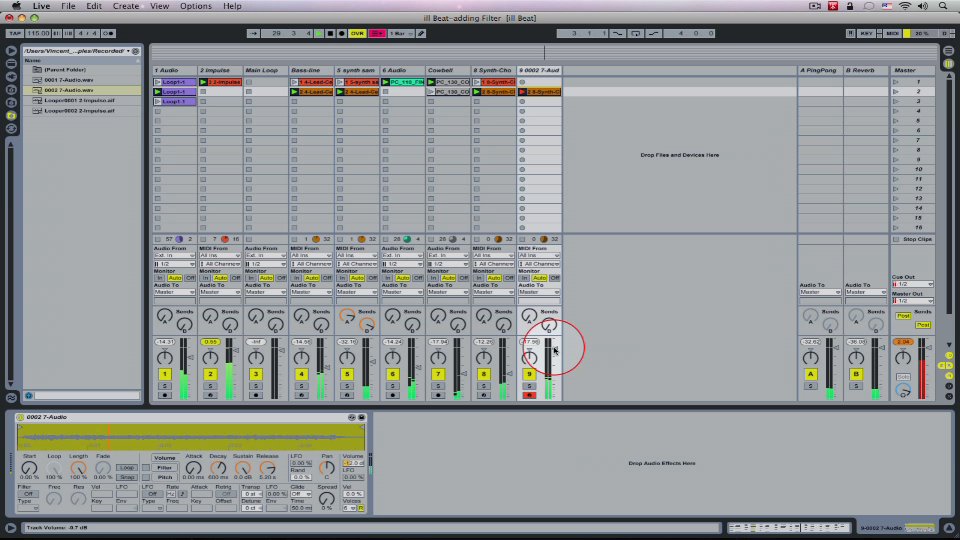The image size is (960, 540).
Task: Launch the green PC_110 clip in 6 Audio
Action: coord(386,82)
